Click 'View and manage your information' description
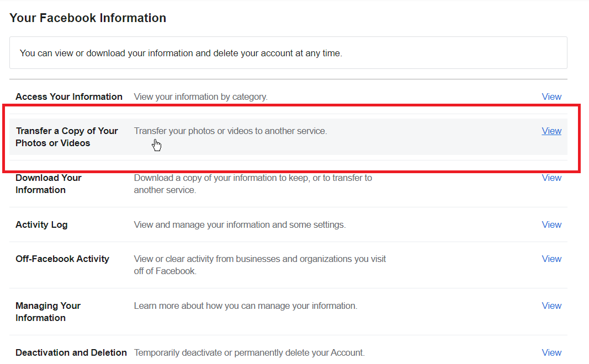This screenshot has height=364, width=589. pos(240,225)
